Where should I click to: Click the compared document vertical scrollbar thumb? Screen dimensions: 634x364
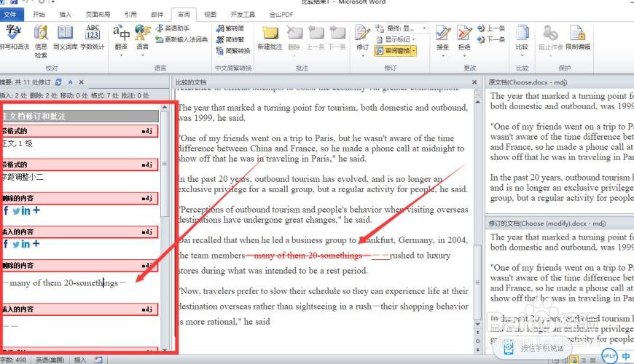point(477,282)
